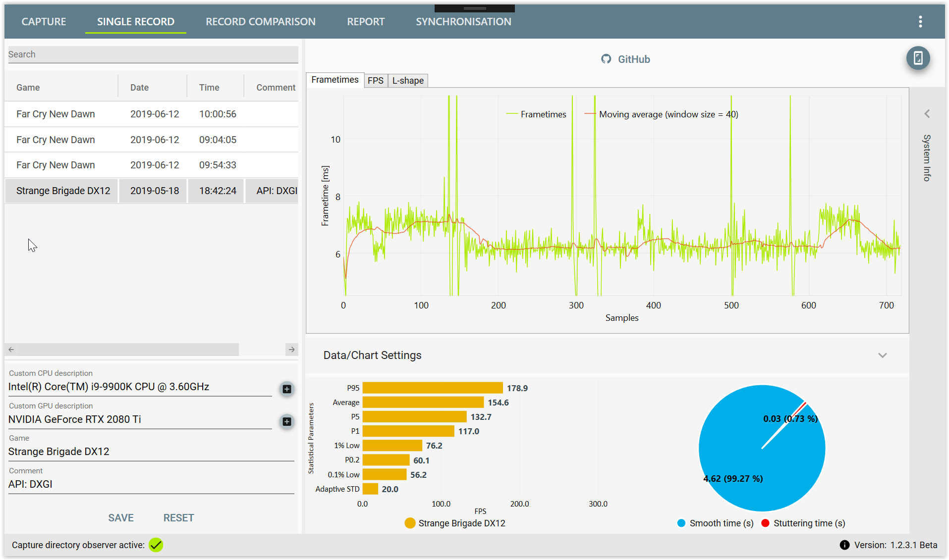
Task: Click the Data/Chart Settings header text
Action: (x=372, y=355)
